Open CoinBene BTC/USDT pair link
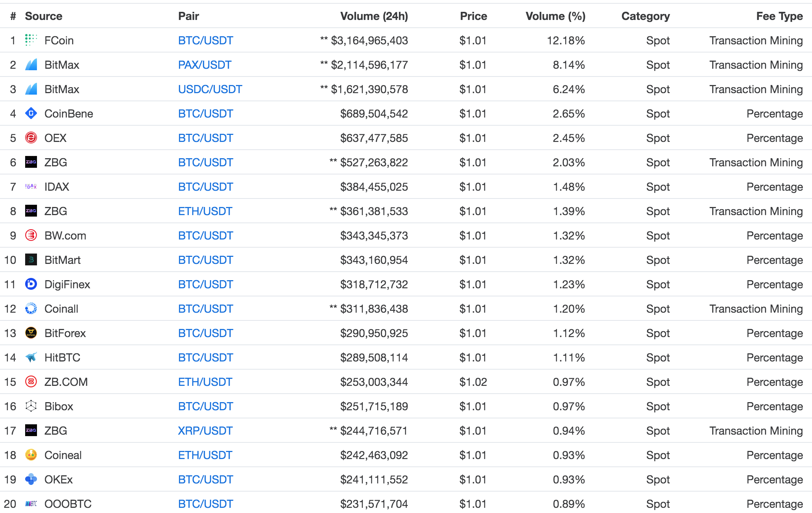The image size is (812, 513). click(x=206, y=113)
